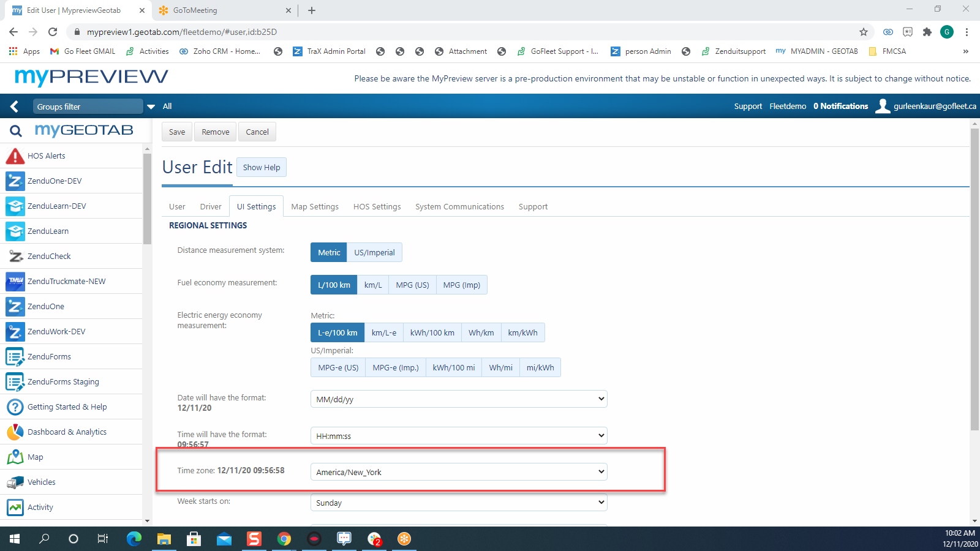Select km/kWh electric economy
The image size is (980, 551).
[522, 332]
